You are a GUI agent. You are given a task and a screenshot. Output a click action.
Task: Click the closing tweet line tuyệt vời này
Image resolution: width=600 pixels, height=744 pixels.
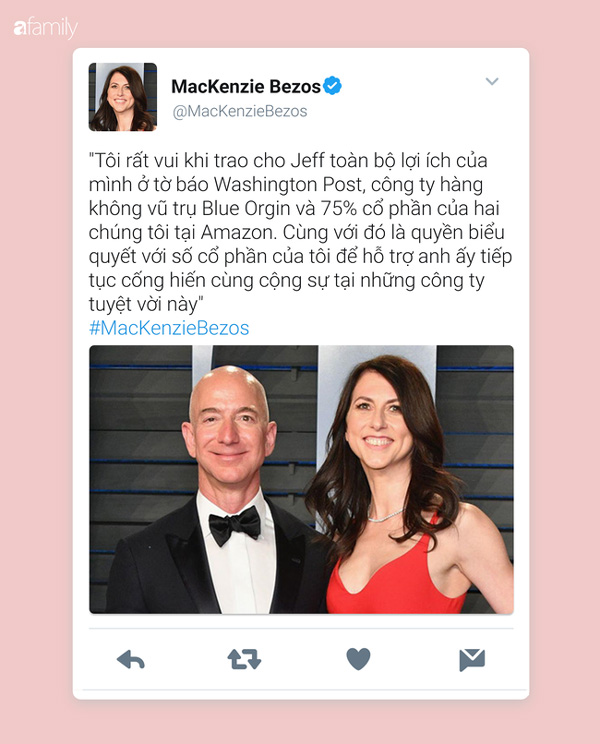(x=146, y=304)
